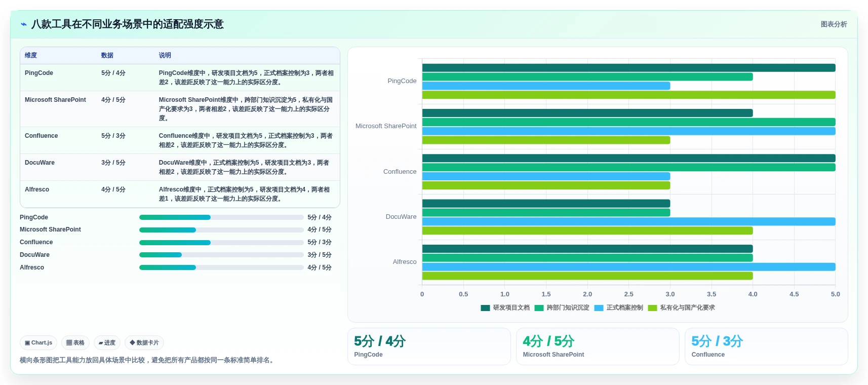Open the 5分 / 4分 PingCode data card
This screenshot has width=868, height=385.
(x=429, y=346)
